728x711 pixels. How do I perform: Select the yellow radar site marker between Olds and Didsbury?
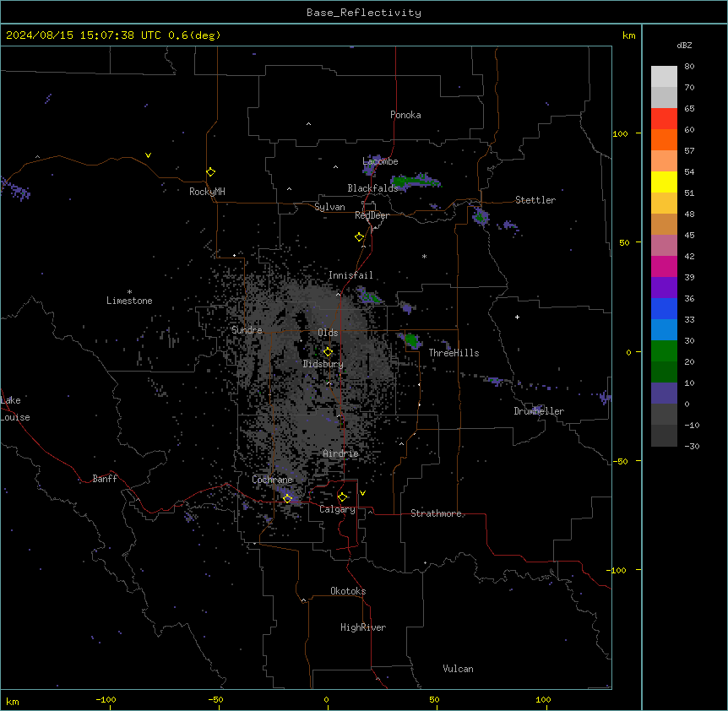click(328, 352)
